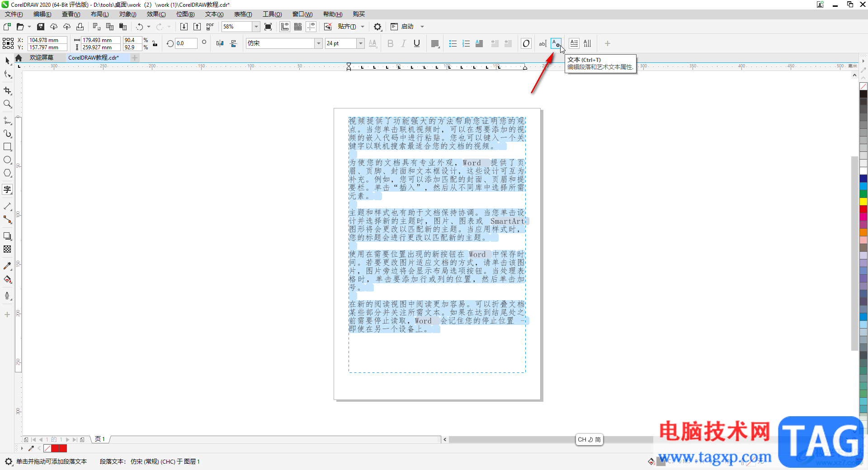Toggle Show grid
This screenshot has height=470, width=868.
pos(298,27)
